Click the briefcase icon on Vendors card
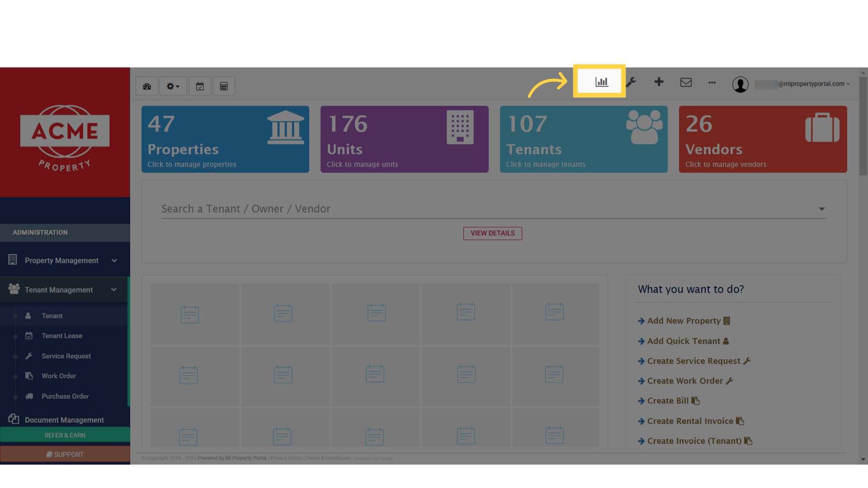The width and height of the screenshot is (868, 488). [822, 127]
